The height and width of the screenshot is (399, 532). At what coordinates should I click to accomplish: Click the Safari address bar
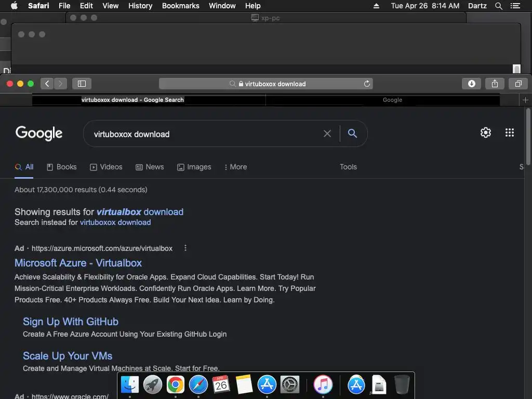(266, 84)
